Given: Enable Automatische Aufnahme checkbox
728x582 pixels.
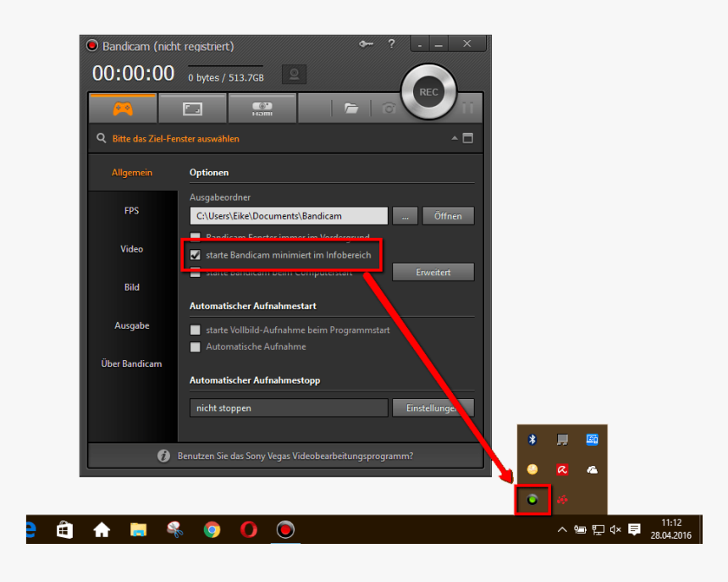Looking at the screenshot, I should click(x=195, y=346).
